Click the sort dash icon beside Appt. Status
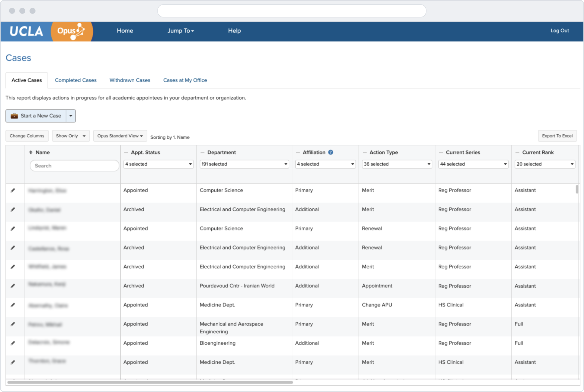Image resolution: width=584 pixels, height=392 pixels. coord(126,152)
